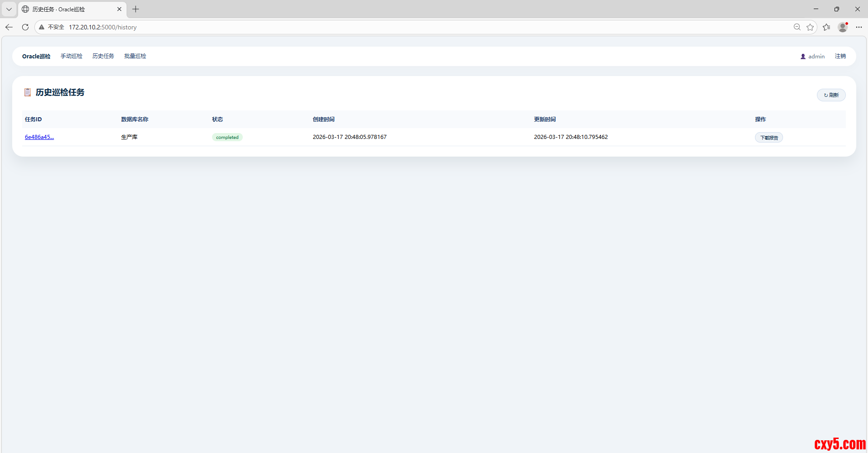Select the 历史任务 · Oracle巡检 browser tab
868x453 pixels.
pyautogui.click(x=72, y=9)
